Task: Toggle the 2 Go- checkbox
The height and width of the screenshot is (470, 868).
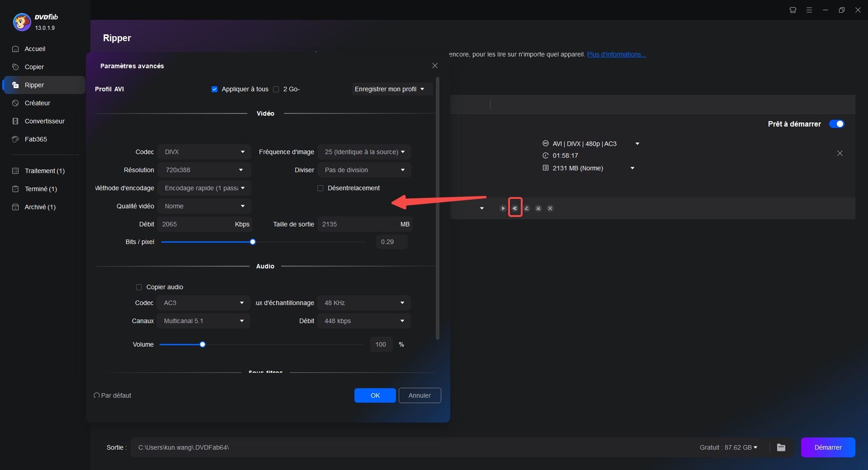Action: tap(276, 89)
